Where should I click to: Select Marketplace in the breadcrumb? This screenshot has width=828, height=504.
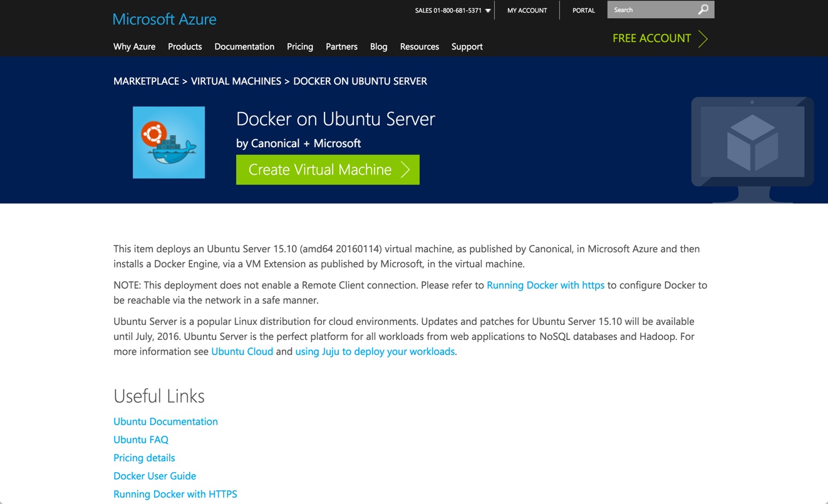(146, 81)
